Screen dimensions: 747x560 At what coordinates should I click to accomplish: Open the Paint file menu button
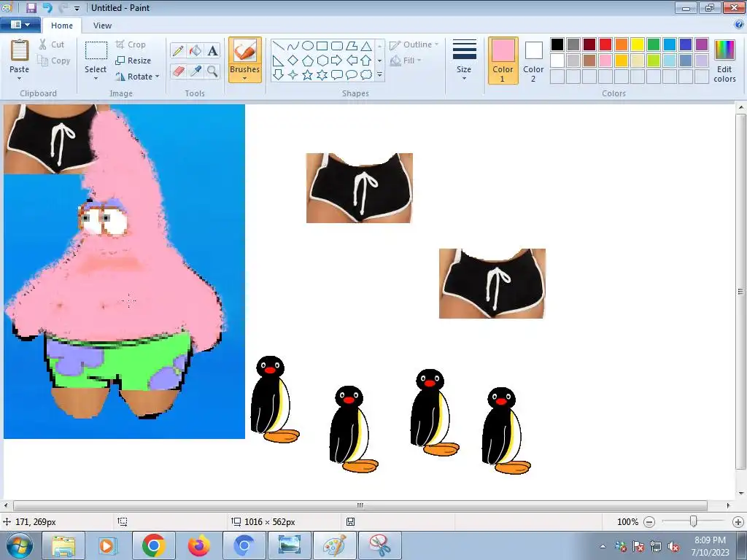click(x=20, y=25)
